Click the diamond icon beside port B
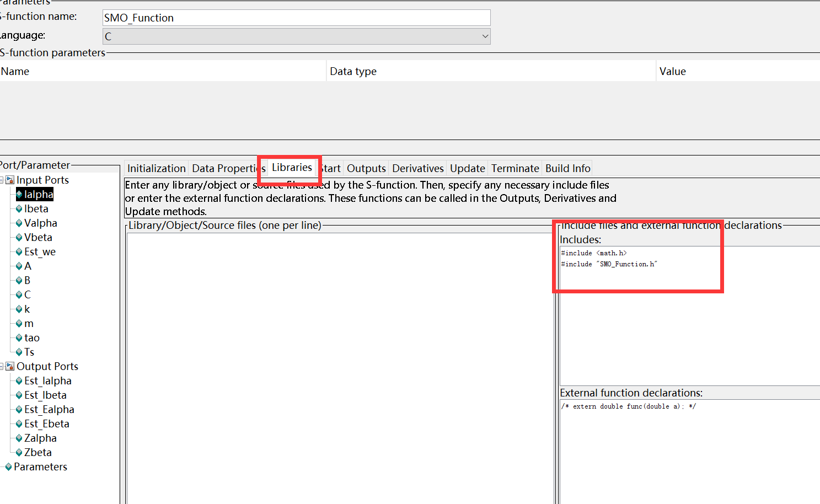Screen dimensions: 820x504 pyautogui.click(x=19, y=281)
